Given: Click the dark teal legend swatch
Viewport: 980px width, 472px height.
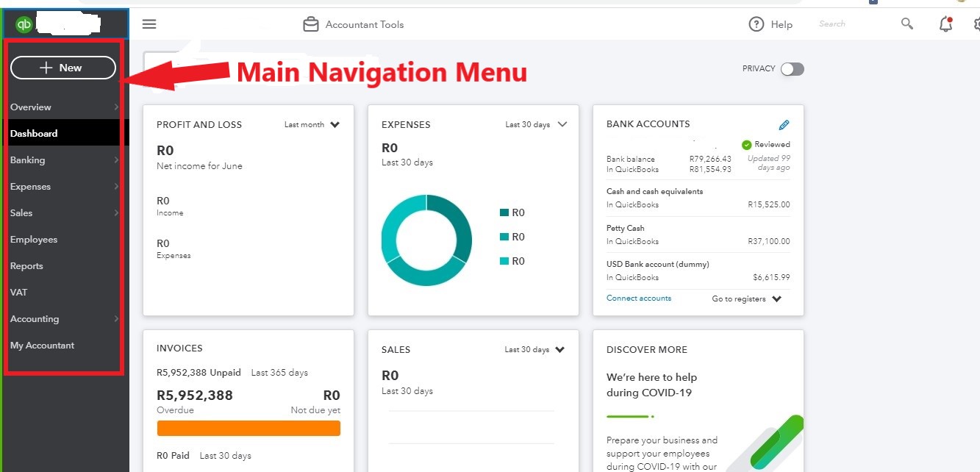Looking at the screenshot, I should (504, 212).
